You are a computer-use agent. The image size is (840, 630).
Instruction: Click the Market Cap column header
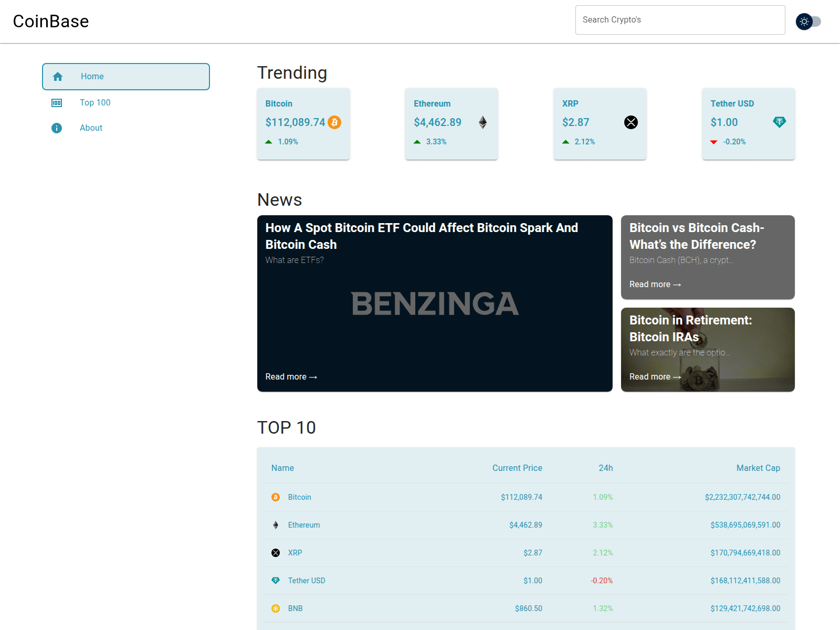click(x=758, y=468)
